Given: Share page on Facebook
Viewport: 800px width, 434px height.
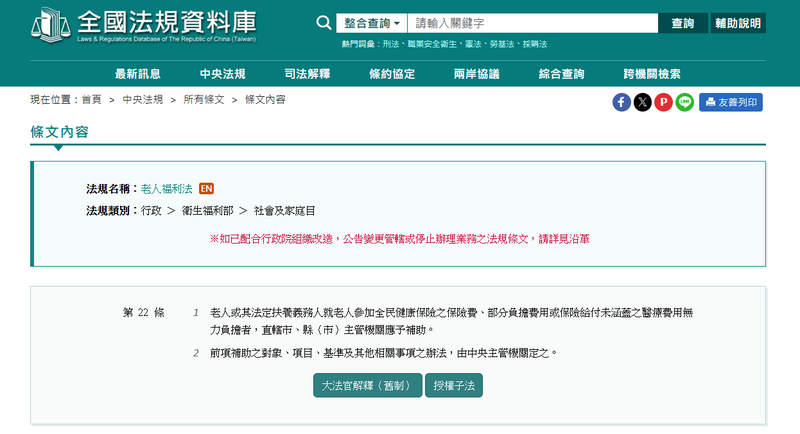Looking at the screenshot, I should pyautogui.click(x=621, y=103).
